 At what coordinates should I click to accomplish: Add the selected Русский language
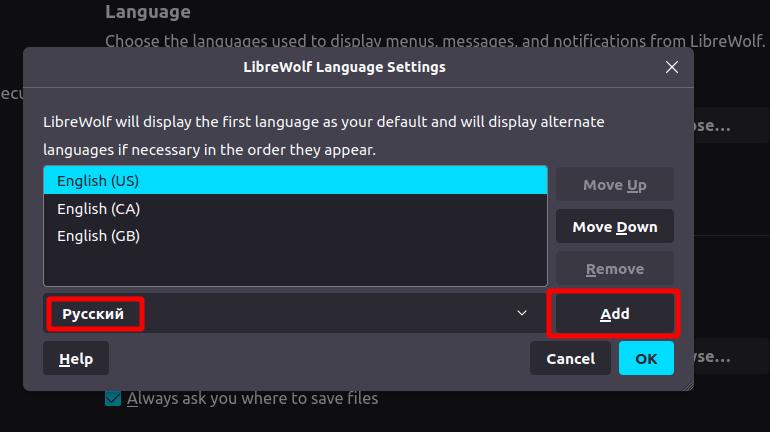[614, 314]
